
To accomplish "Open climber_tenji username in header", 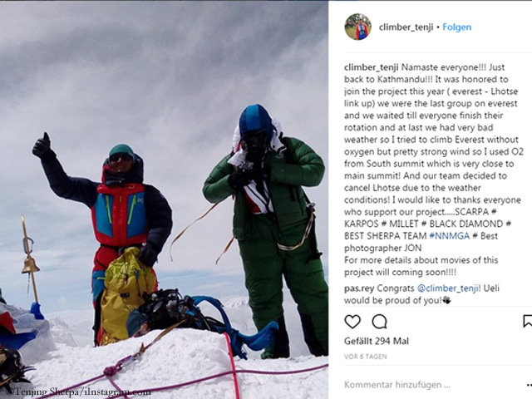I will click(406, 27).
